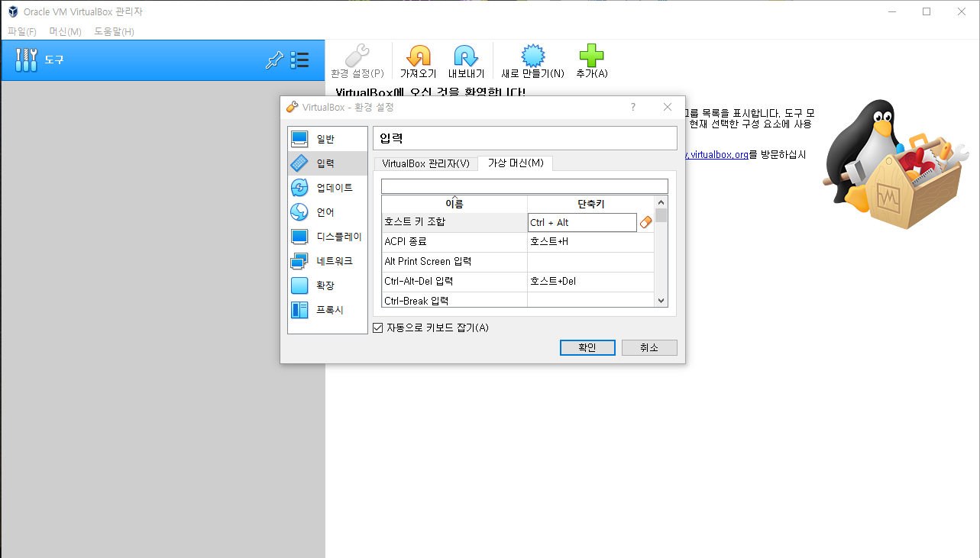
Task: Click the 호스트+Del shortcut cell
Action: click(x=590, y=282)
